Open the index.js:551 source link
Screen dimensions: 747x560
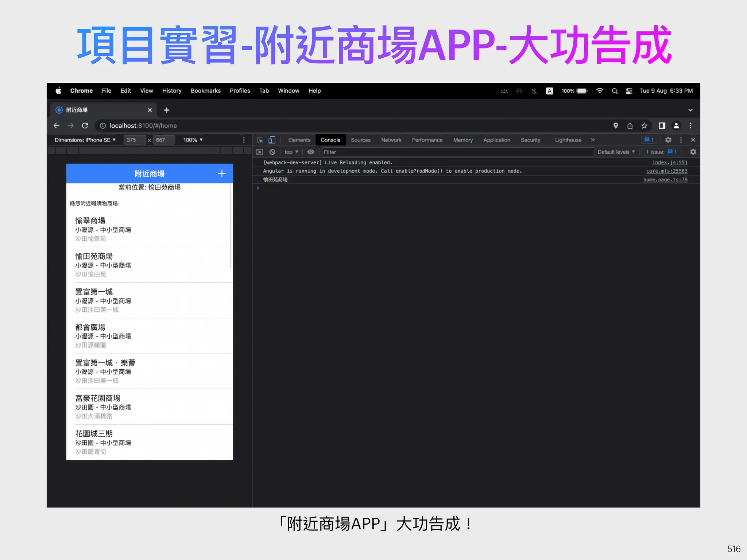coord(670,163)
